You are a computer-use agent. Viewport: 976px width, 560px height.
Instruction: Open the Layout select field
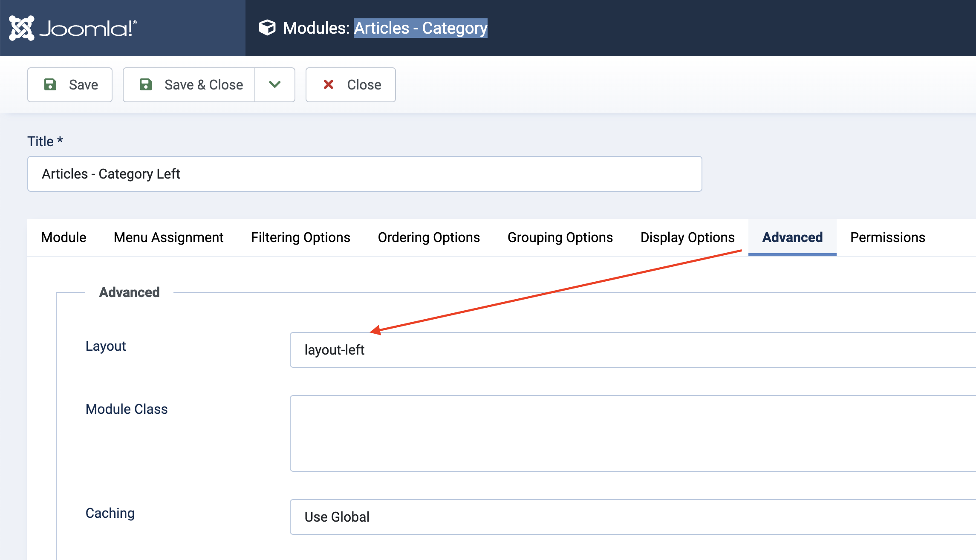point(631,350)
